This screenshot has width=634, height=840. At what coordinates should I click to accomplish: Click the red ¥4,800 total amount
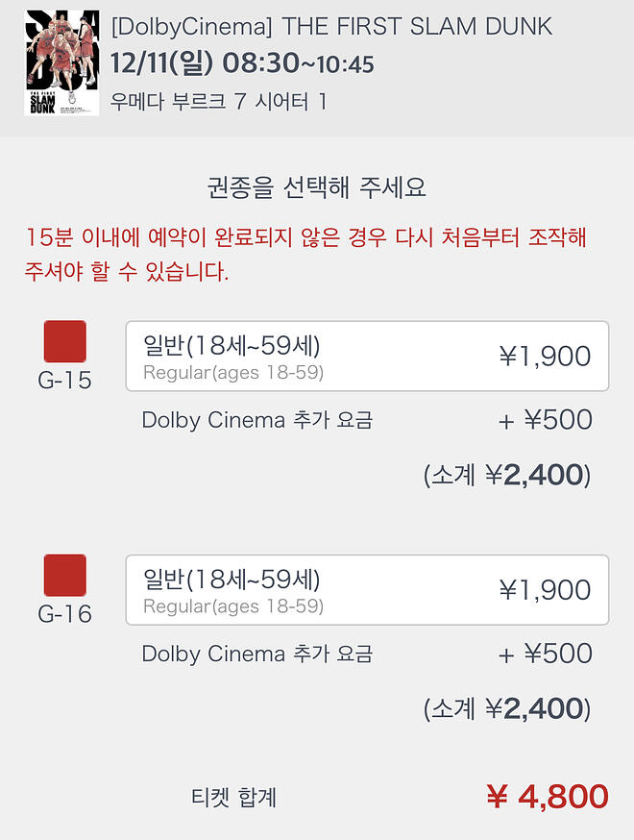point(547,797)
